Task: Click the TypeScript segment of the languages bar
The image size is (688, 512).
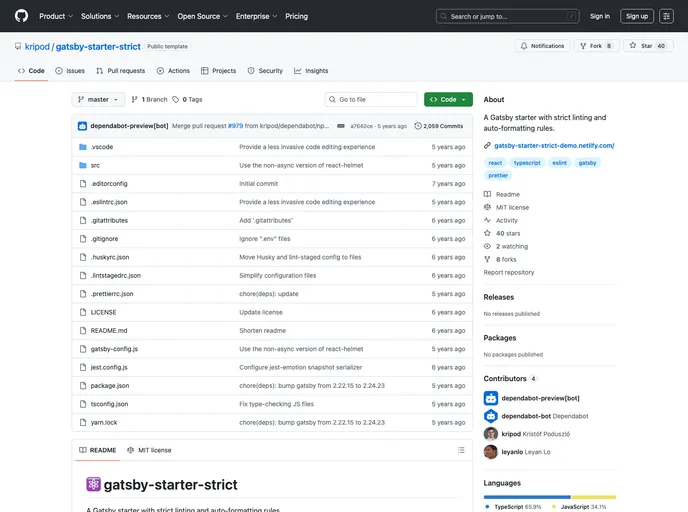Action: coord(527,497)
